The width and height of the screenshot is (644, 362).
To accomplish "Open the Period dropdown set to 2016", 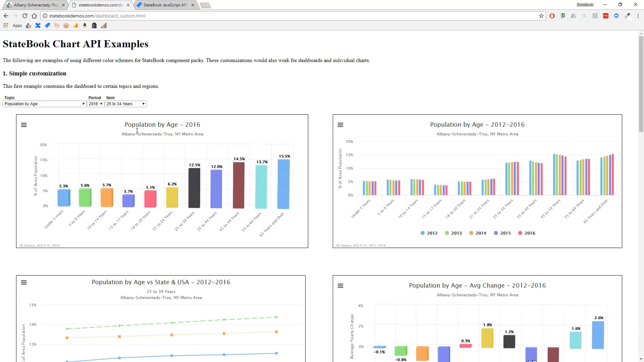I will pos(96,104).
